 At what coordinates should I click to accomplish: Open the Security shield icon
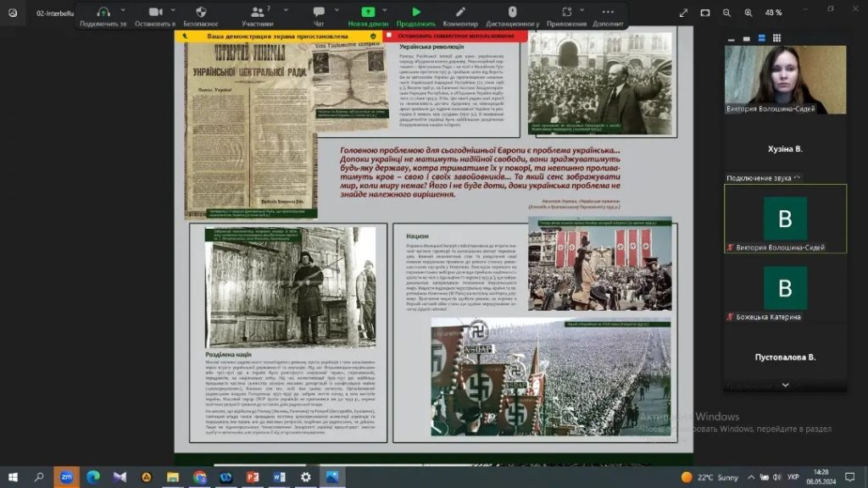click(201, 13)
